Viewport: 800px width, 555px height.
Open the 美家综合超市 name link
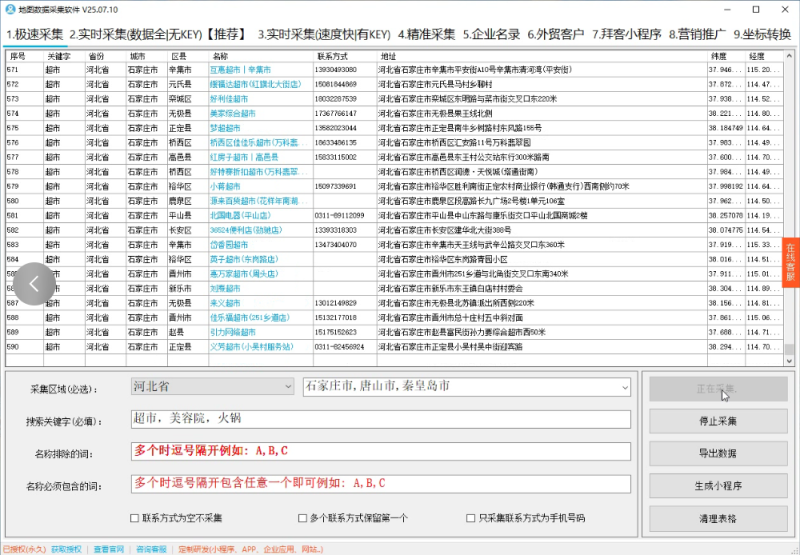pyautogui.click(x=233, y=113)
